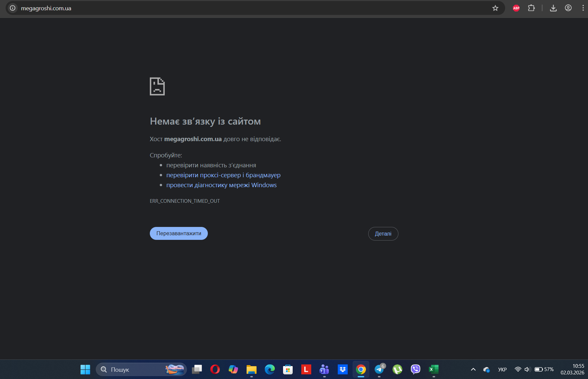Open uTorrent from the taskbar

click(x=397, y=369)
